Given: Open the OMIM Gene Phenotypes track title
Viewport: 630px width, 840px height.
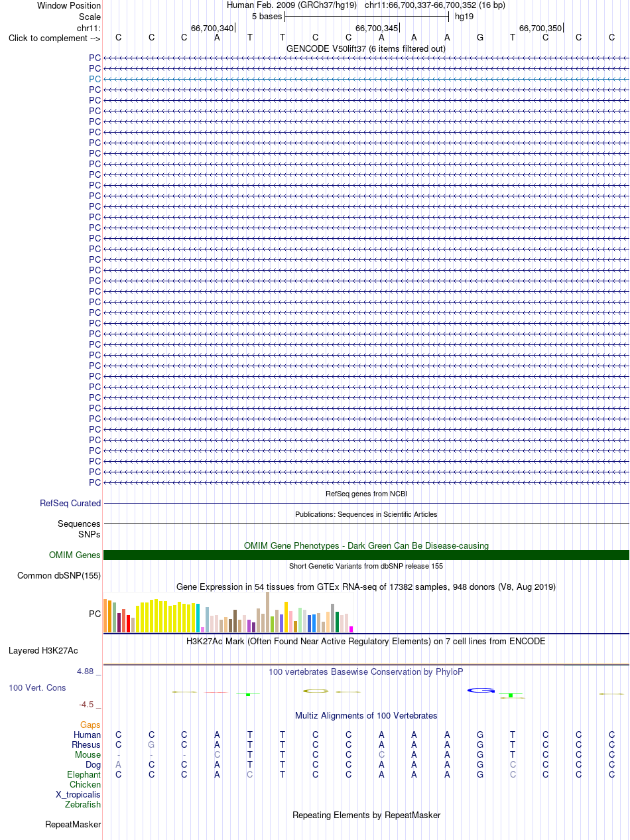Looking at the screenshot, I should [366, 545].
